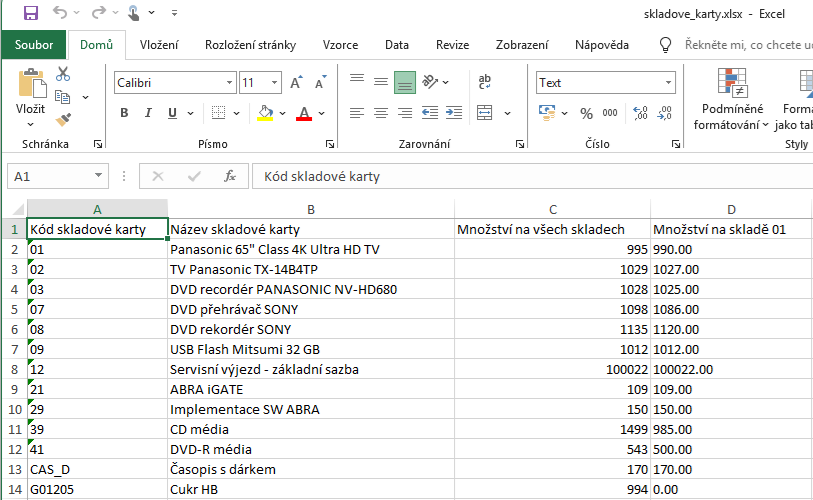Viewport: 813px width, 500px height.
Task: Toggle touch/mouse mode icon
Action: click(133, 13)
